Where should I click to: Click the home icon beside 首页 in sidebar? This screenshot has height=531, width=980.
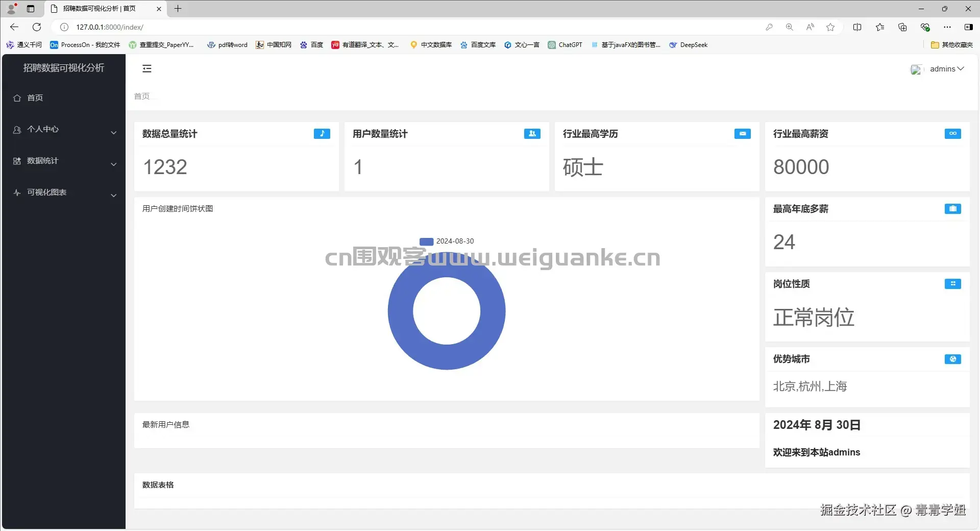tap(17, 98)
